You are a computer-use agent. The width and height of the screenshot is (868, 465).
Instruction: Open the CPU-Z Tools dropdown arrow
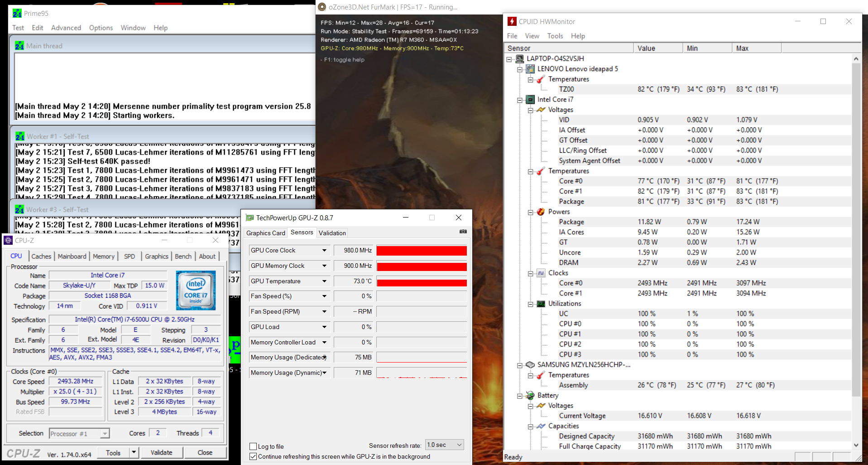[134, 452]
